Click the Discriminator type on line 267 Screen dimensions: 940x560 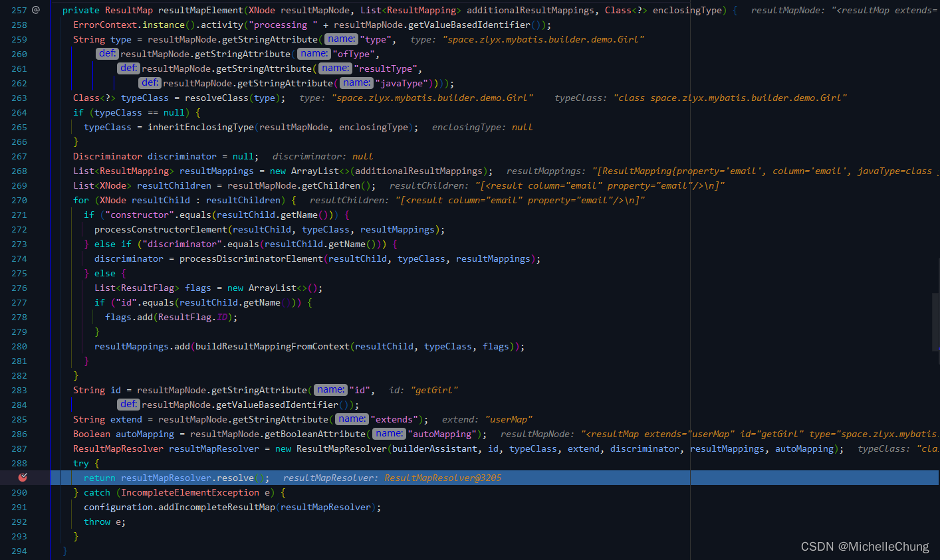click(108, 156)
